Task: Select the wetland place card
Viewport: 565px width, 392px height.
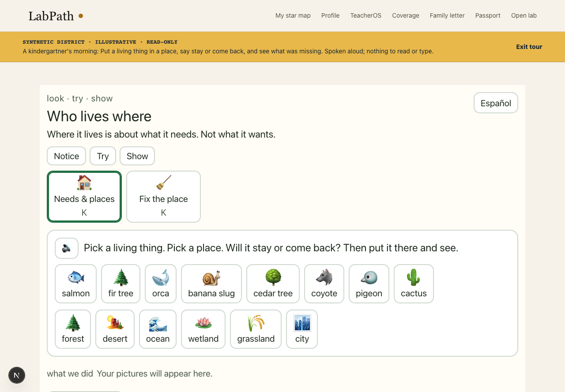Action: (x=203, y=329)
